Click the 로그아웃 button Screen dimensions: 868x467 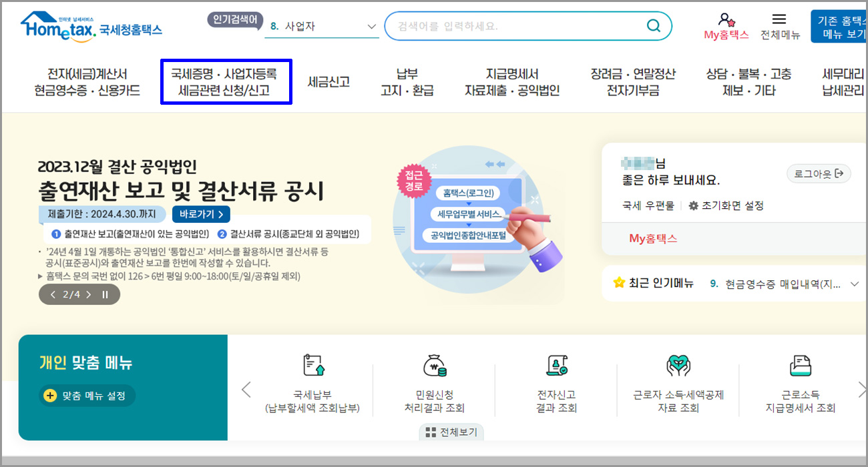click(x=819, y=174)
